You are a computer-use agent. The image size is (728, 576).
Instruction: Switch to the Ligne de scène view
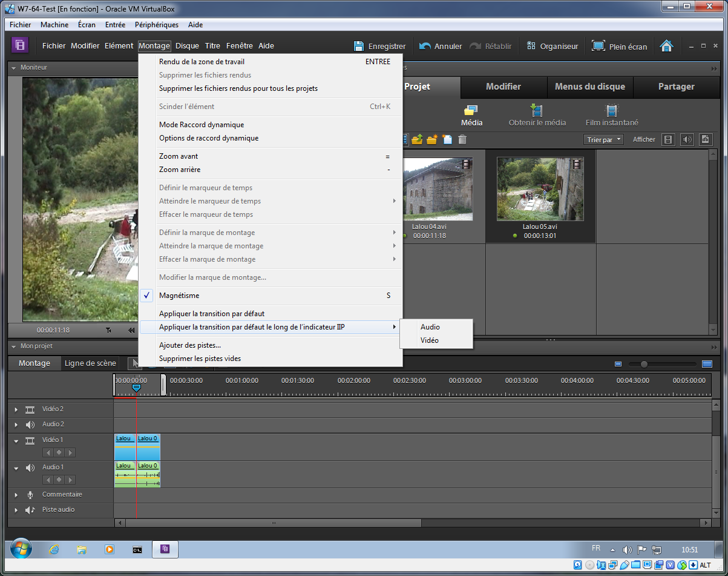(90, 363)
